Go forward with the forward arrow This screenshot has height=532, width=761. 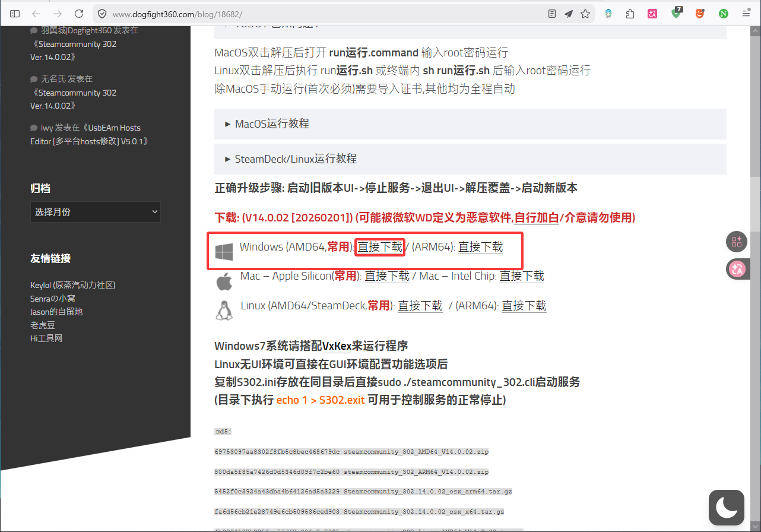tap(58, 14)
